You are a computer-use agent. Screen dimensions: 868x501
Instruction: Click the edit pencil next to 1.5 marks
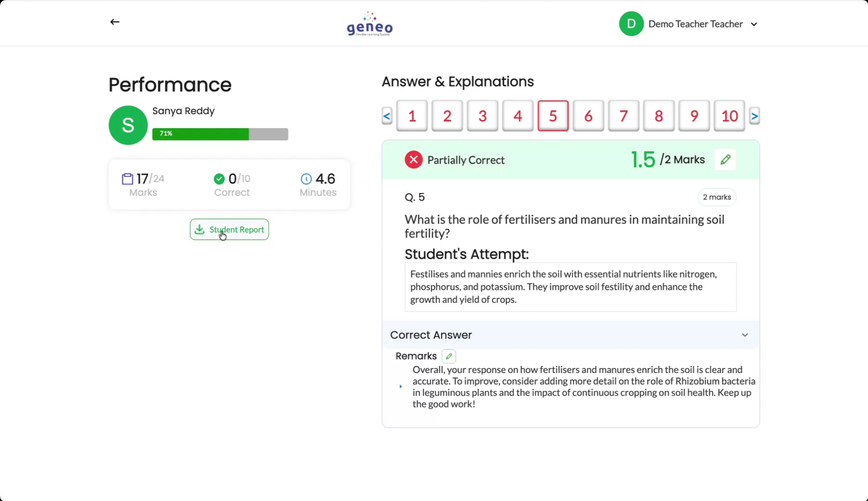coord(725,159)
